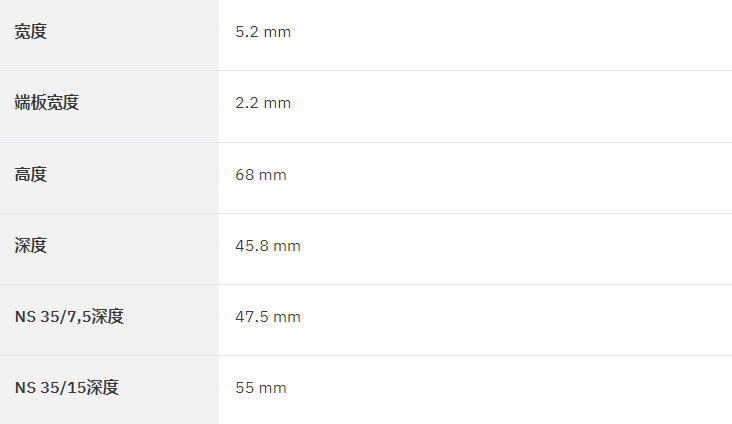
Task: Select the 5.2 mm width value
Action: click(263, 32)
